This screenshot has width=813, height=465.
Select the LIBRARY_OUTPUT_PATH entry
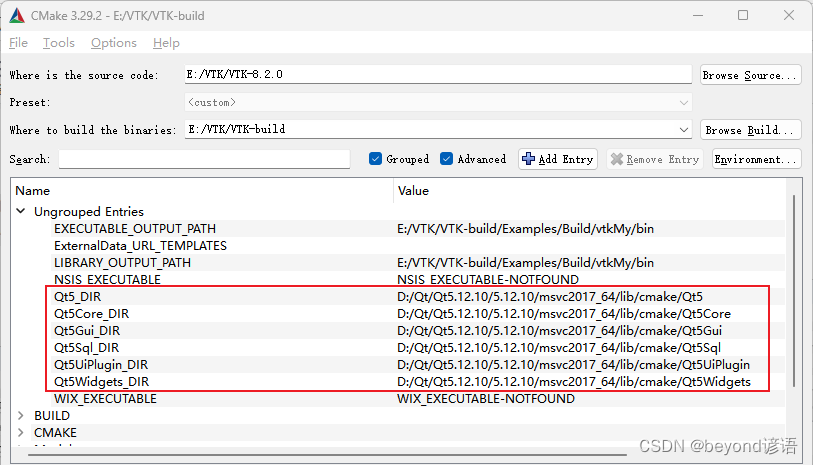coord(122,263)
